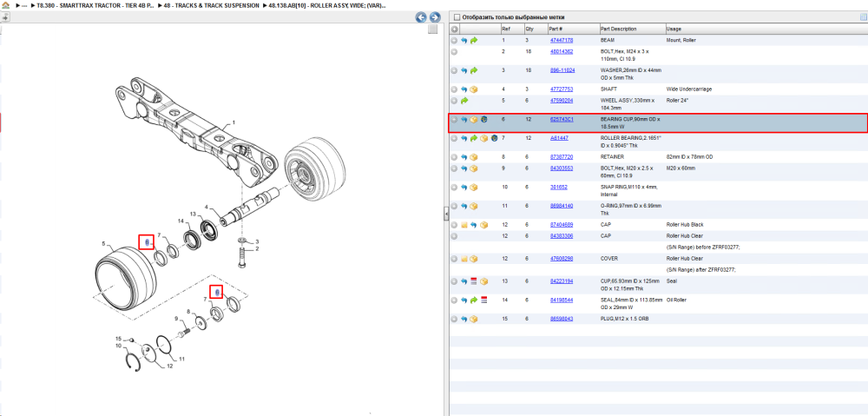868x416 pixels.
Task: Select callout 14 in the diagram
Action: [x=180, y=221]
